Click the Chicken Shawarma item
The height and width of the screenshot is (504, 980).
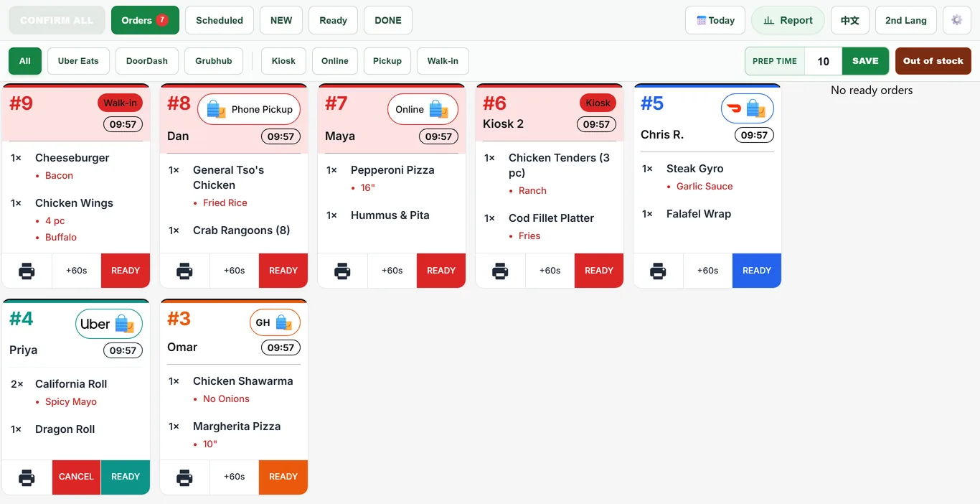(x=242, y=381)
